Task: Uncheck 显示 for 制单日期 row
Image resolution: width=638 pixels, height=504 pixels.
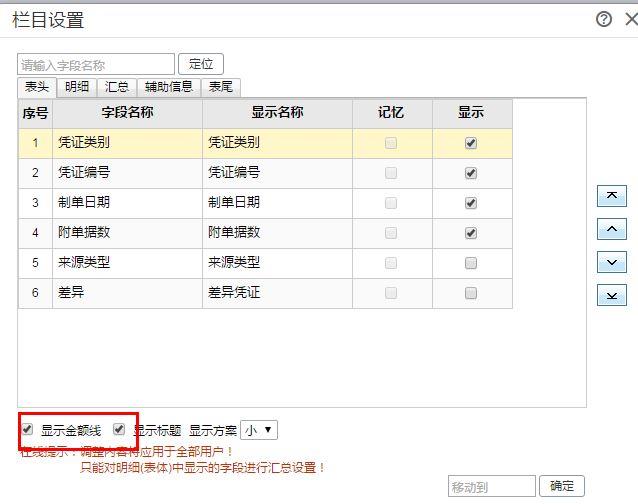Action: [471, 203]
